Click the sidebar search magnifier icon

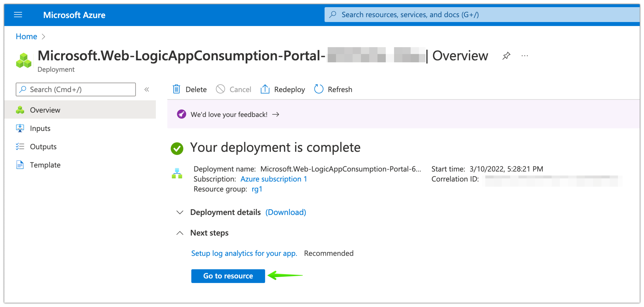coord(23,89)
